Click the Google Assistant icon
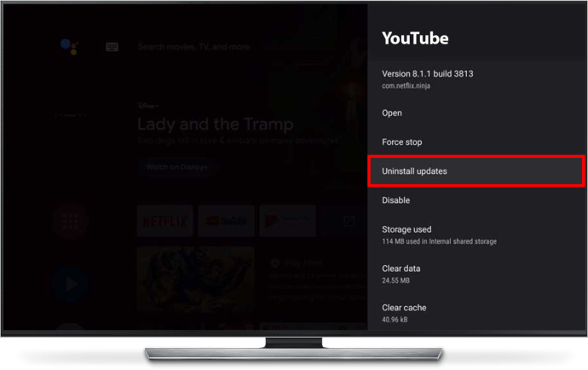 69,47
